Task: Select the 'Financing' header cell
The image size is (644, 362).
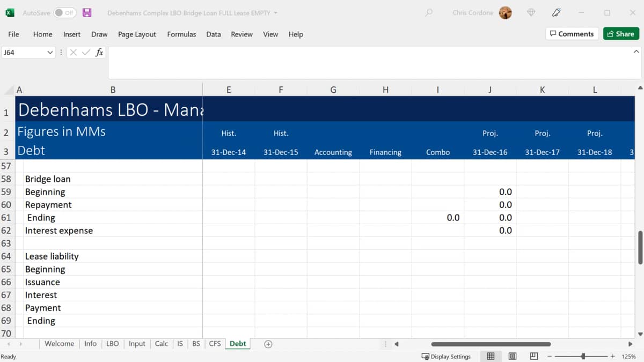Action: pos(385,152)
